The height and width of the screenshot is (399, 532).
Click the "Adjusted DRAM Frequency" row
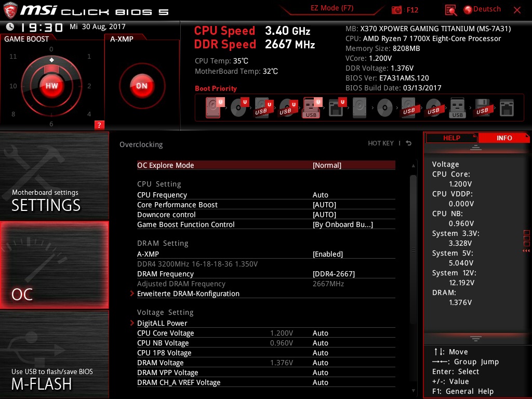(x=266, y=284)
